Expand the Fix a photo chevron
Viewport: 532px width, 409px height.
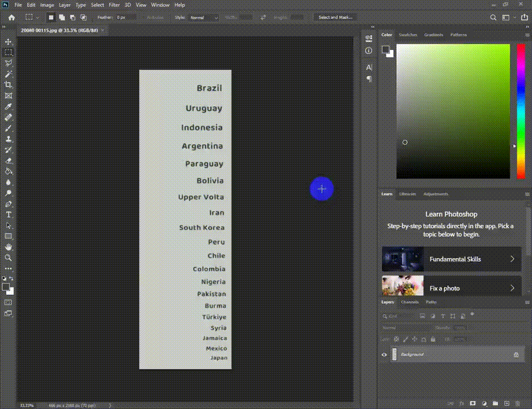click(x=512, y=288)
